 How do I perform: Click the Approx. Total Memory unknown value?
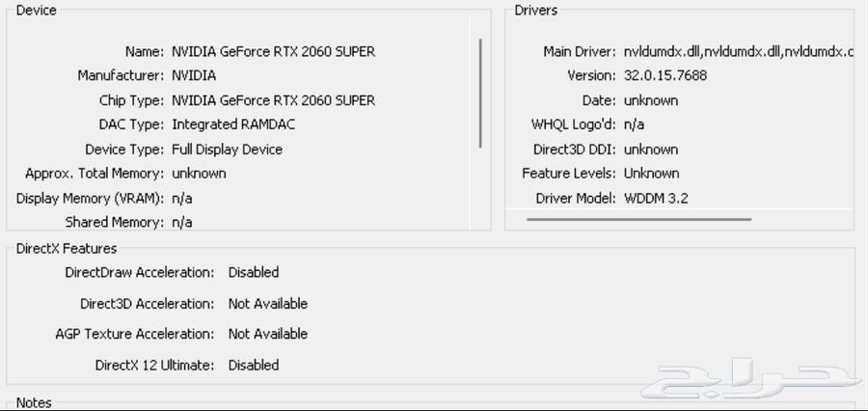click(x=199, y=174)
